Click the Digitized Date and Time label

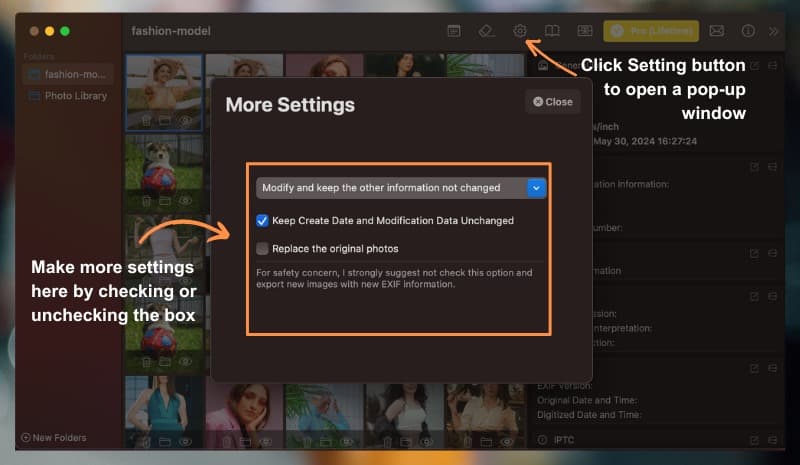tap(589, 415)
